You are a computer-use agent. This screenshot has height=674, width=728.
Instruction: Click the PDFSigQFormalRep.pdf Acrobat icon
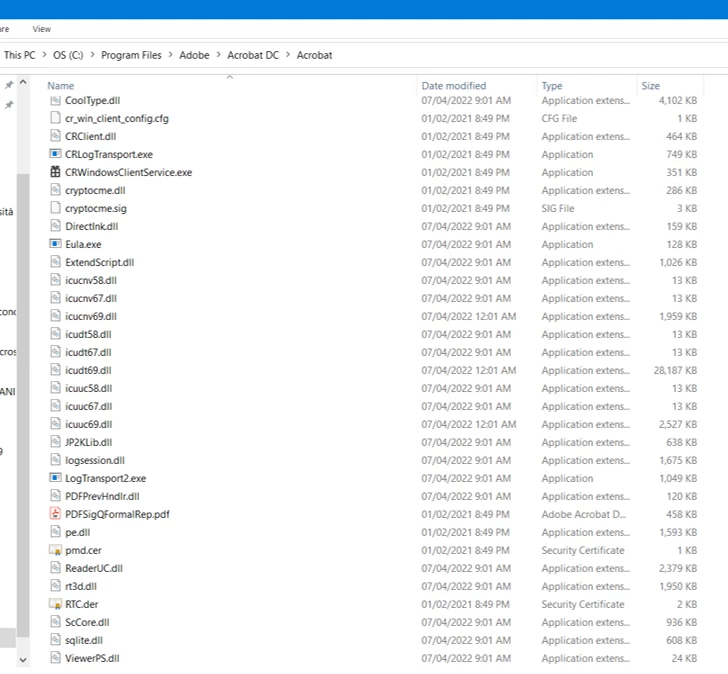coord(55,514)
